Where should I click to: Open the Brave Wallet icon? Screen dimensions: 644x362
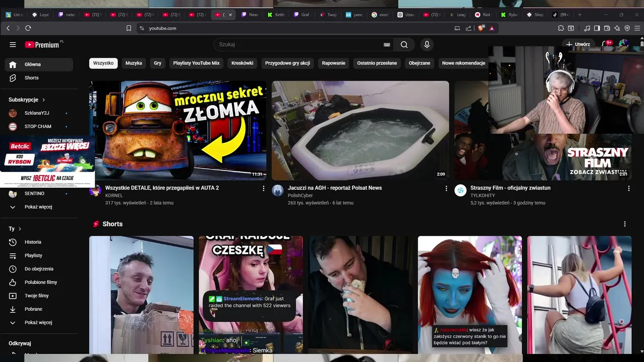coord(607,28)
